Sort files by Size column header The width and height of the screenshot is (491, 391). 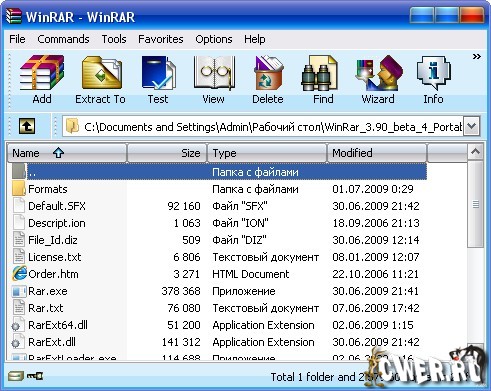[x=167, y=153]
